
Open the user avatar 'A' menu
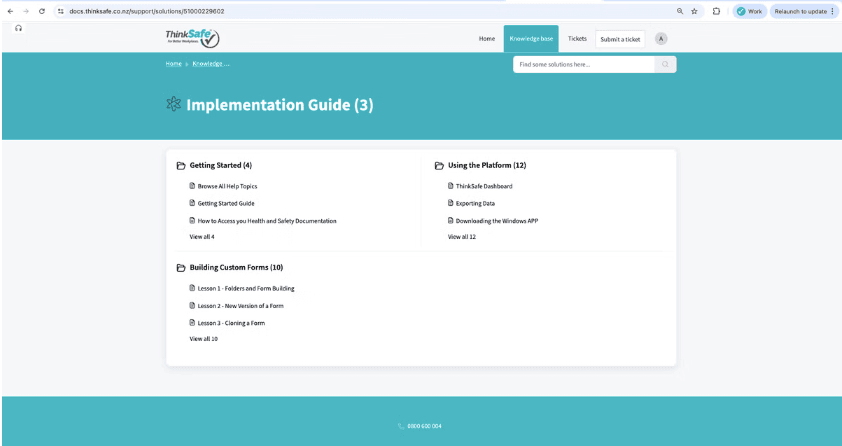[x=661, y=38]
